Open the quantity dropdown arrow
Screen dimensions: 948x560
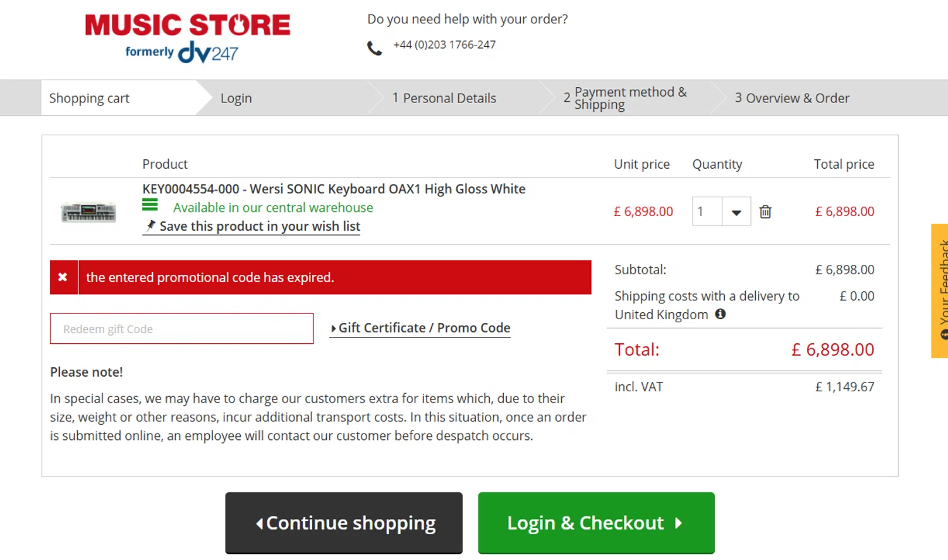736,212
